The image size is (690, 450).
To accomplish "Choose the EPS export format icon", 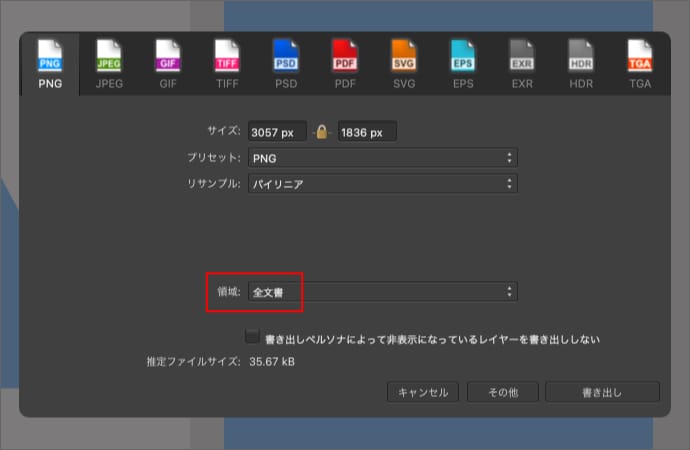I will click(x=463, y=58).
